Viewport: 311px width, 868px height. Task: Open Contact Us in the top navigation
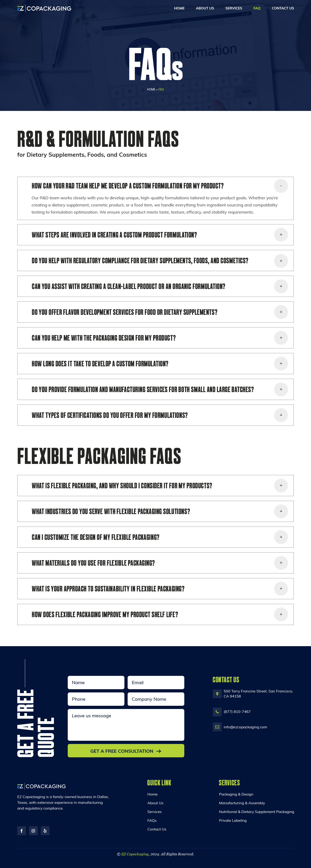coord(283,9)
